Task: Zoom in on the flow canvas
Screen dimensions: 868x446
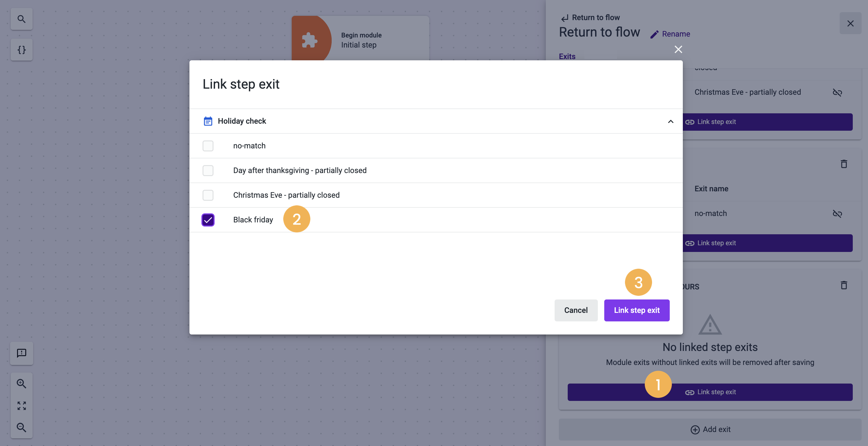Action: [x=22, y=383]
